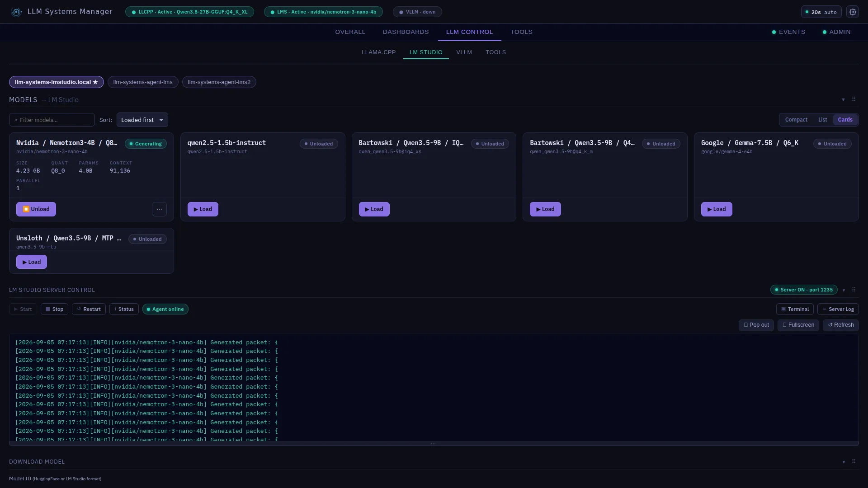This screenshot has height=488, width=868.
Task: Collapse the Models section chevron
Action: (843, 99)
